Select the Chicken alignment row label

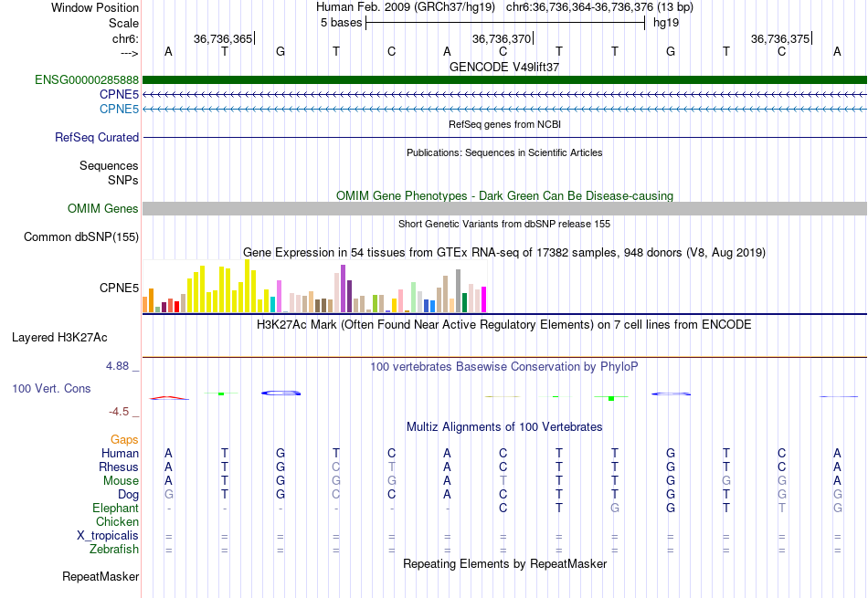click(117, 521)
